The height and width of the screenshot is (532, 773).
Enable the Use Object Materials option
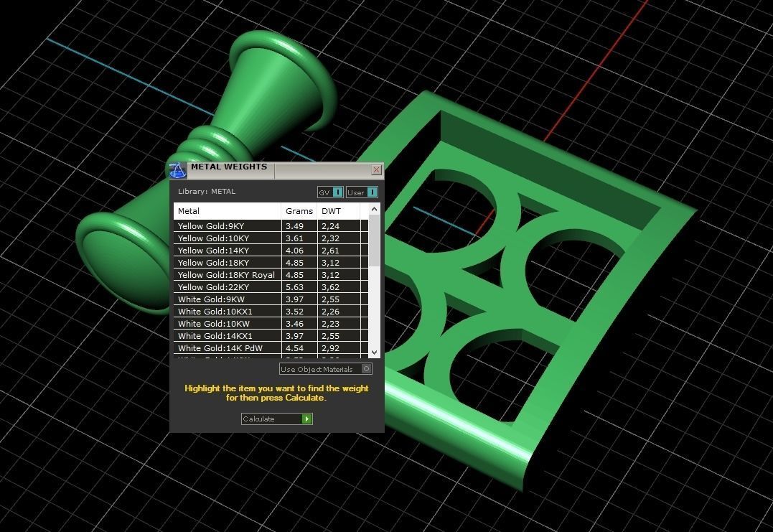[325, 369]
